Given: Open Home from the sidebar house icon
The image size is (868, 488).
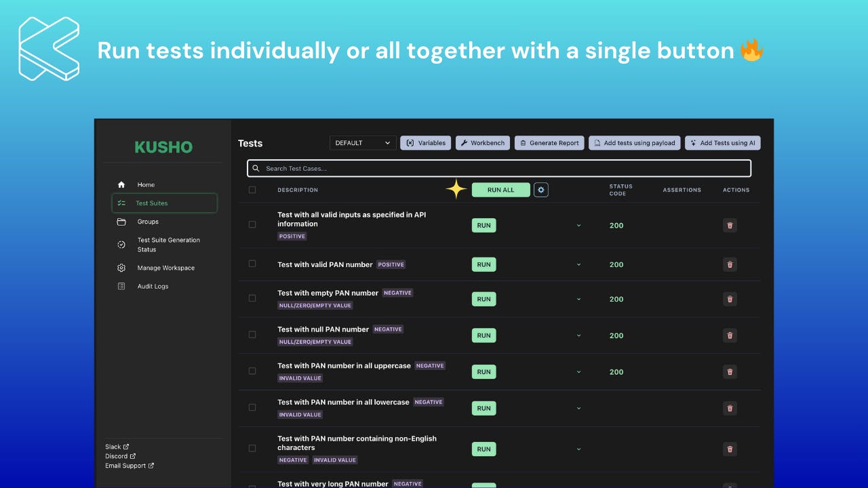Looking at the screenshot, I should tap(121, 184).
